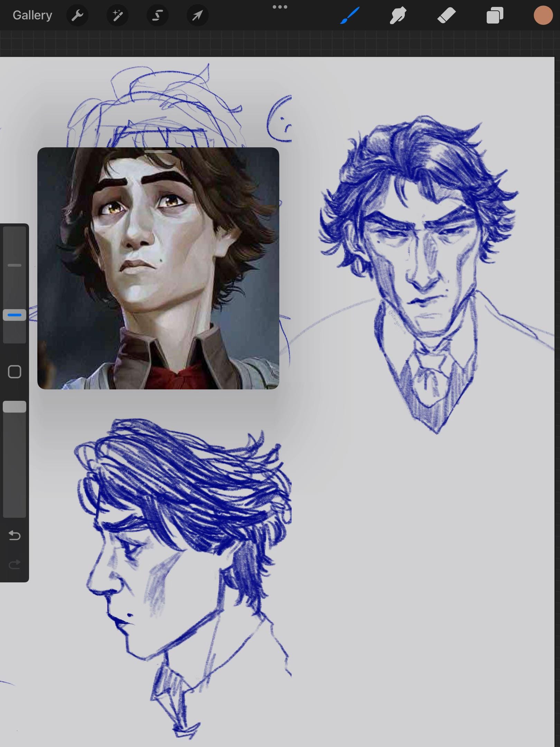Click the brush opacity slider handle

[15, 407]
